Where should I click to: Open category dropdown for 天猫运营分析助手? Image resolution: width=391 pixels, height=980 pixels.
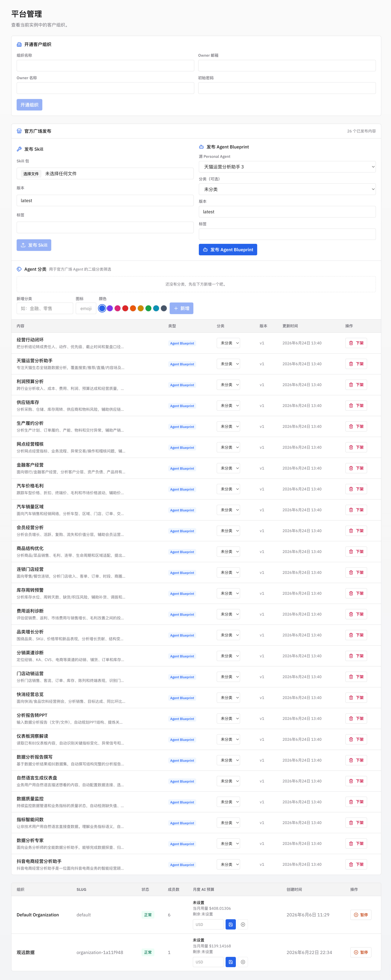pyautogui.click(x=228, y=364)
